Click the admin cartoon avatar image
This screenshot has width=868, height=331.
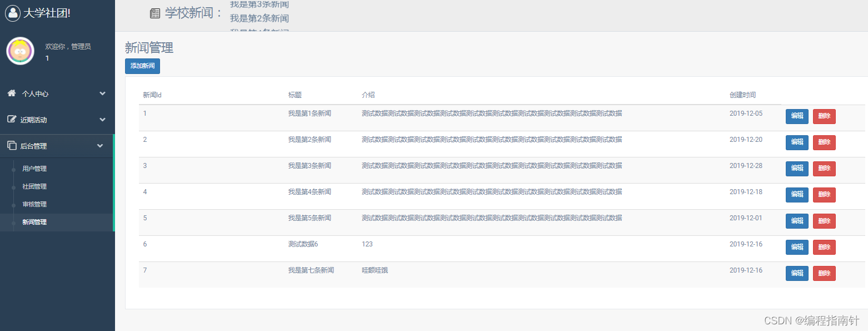click(x=20, y=51)
